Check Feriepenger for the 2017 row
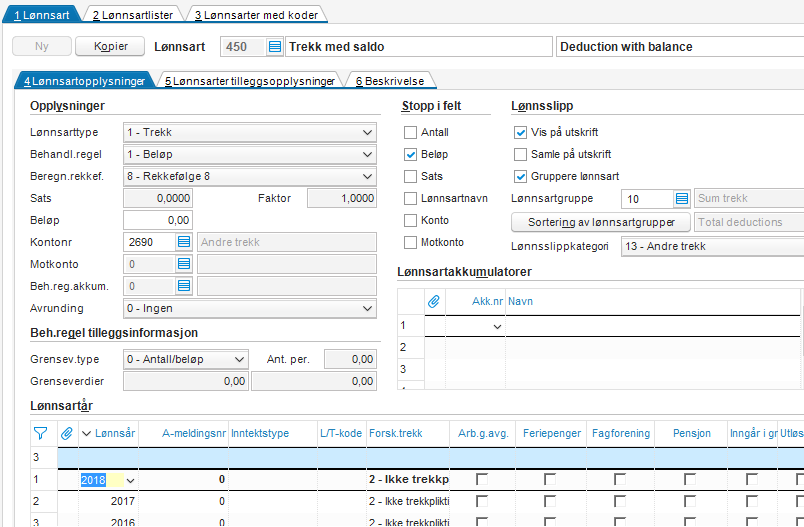This screenshot has height=527, width=804. pos(550,501)
